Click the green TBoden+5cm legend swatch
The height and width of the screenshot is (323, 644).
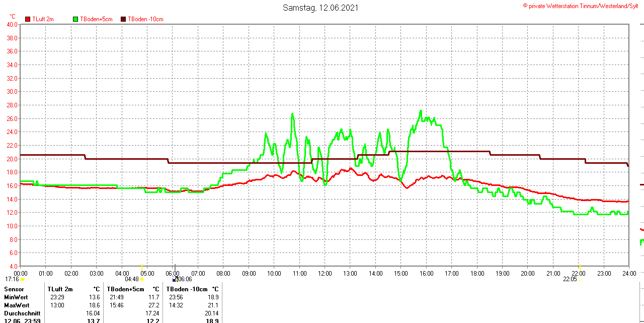point(76,19)
